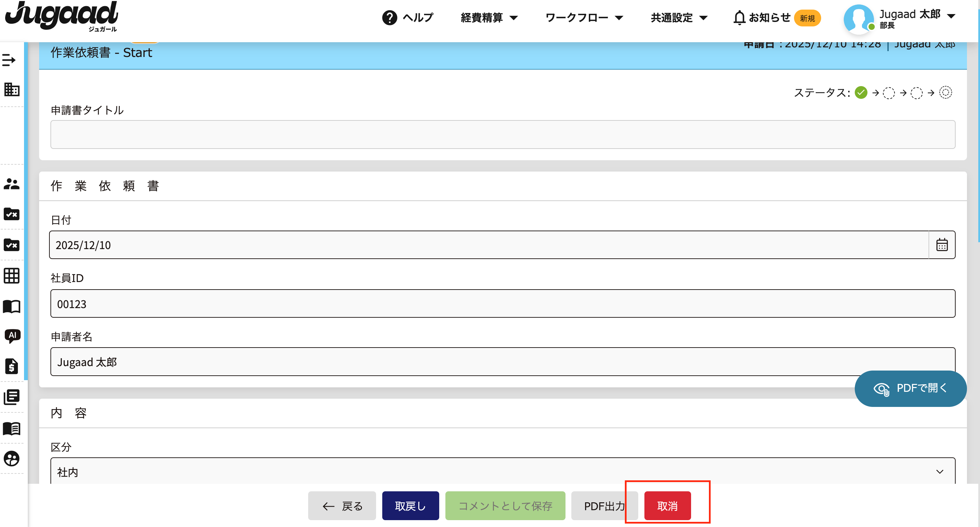
Task: Click the calendar icon in 日付 field
Action: click(x=942, y=245)
